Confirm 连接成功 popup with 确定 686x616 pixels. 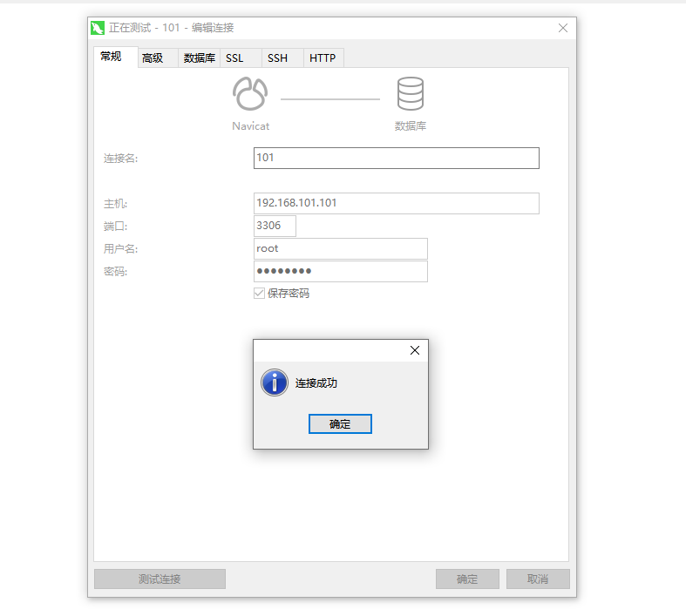(x=340, y=424)
